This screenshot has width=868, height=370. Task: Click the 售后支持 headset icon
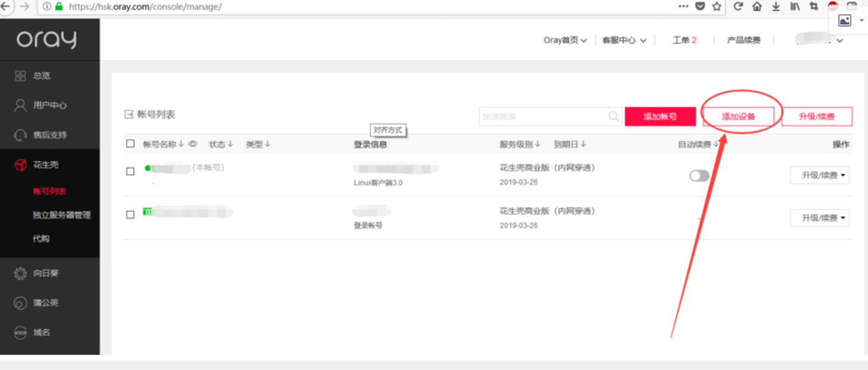point(20,135)
